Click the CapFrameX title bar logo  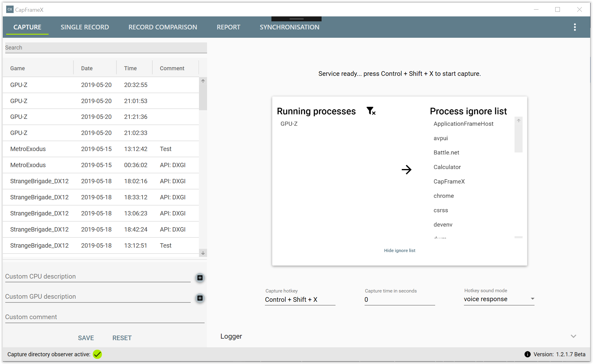pos(10,9)
